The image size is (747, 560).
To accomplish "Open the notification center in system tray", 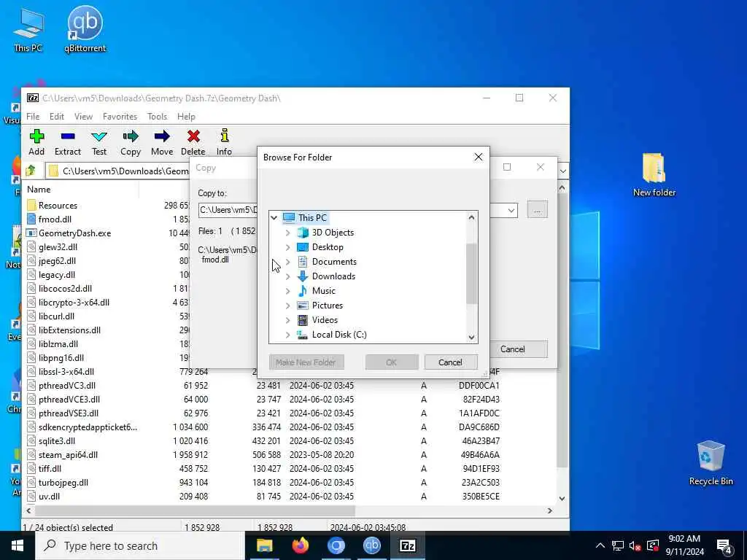I will tap(724, 545).
